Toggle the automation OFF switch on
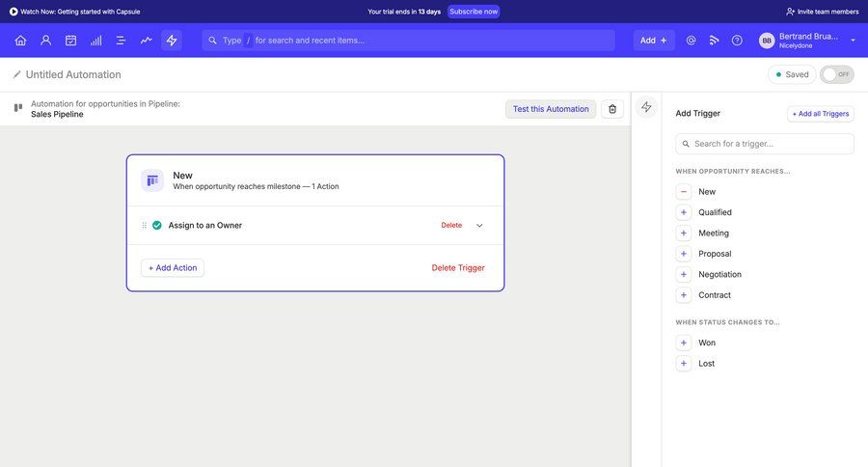Image resolution: width=868 pixels, height=467 pixels. tap(836, 74)
